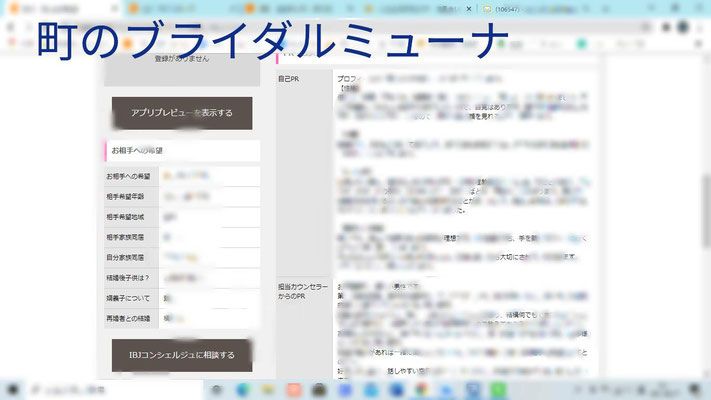The width and height of the screenshot is (711, 400).
Task: Click the browser back arrow
Action: (11, 27)
